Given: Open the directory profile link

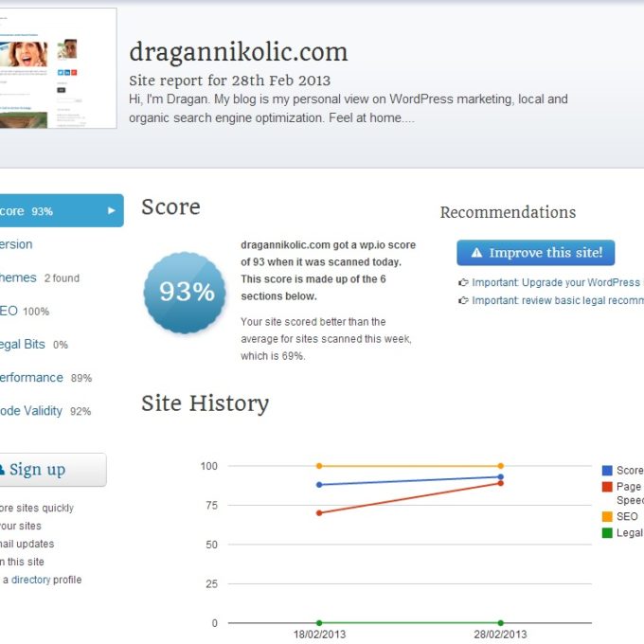Looking at the screenshot, I should click(x=30, y=580).
